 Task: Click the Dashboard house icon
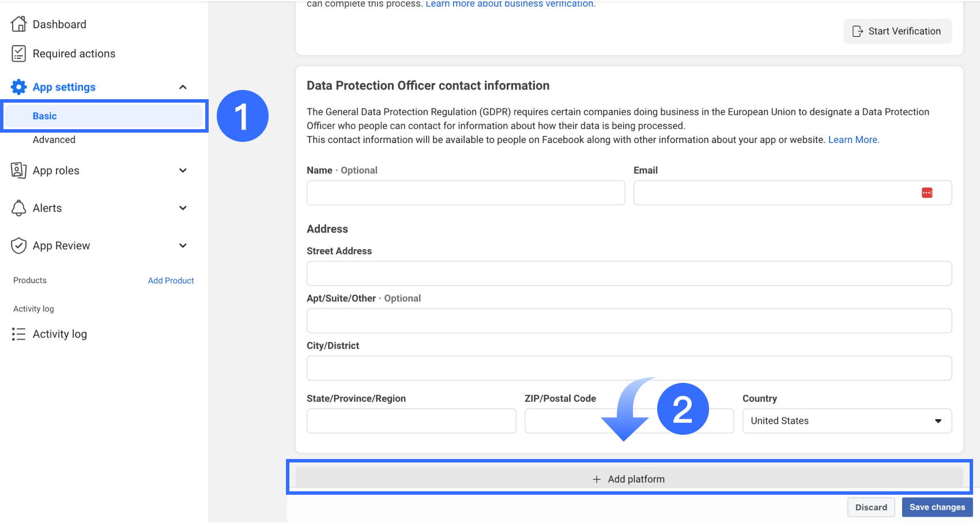pos(18,24)
